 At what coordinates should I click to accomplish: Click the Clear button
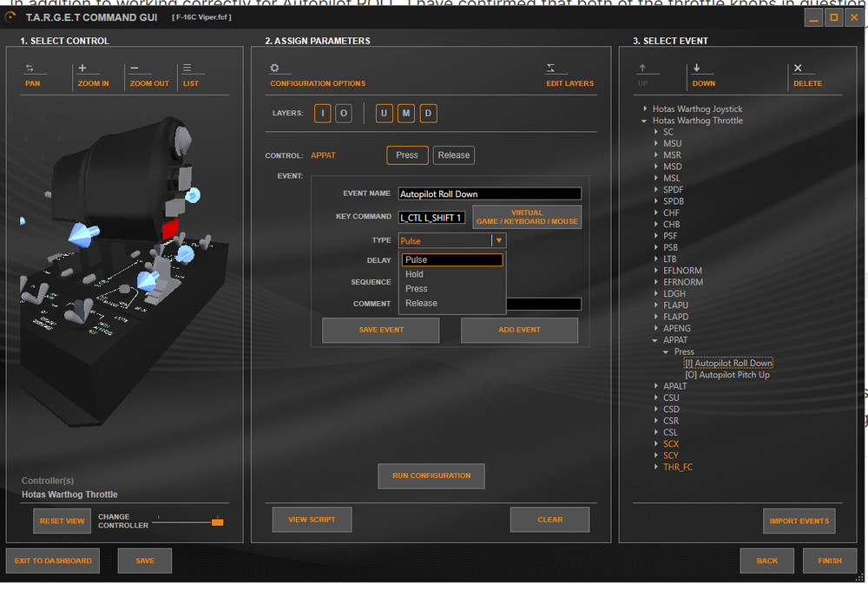pos(549,520)
